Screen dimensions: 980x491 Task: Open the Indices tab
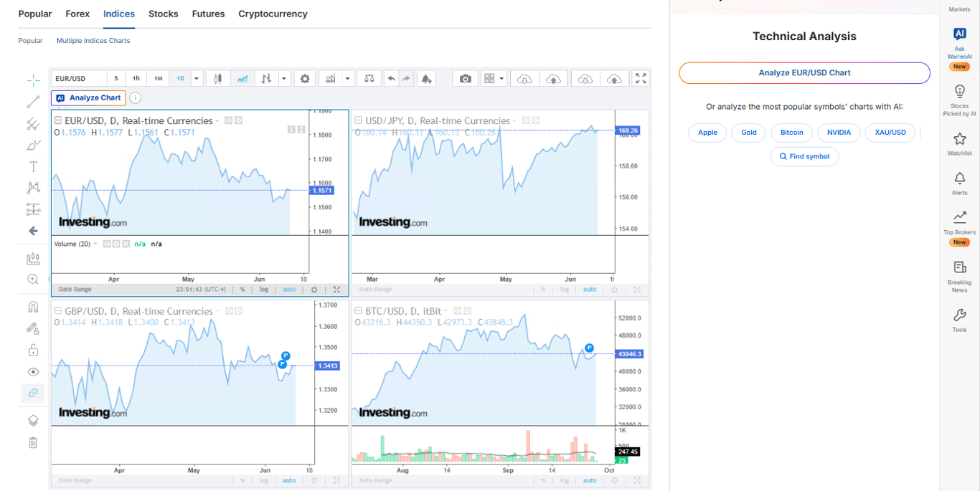(x=119, y=14)
